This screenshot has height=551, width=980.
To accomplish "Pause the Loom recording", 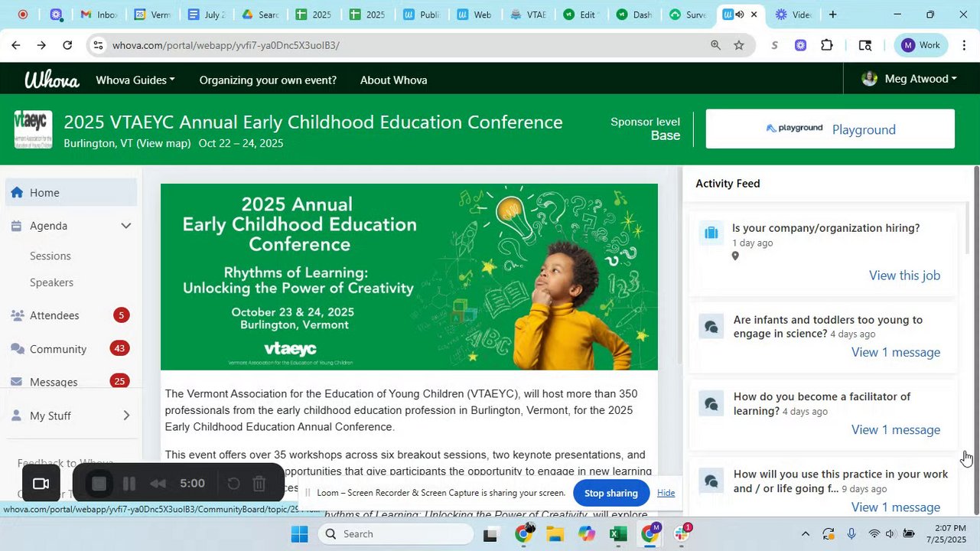I will [x=129, y=484].
